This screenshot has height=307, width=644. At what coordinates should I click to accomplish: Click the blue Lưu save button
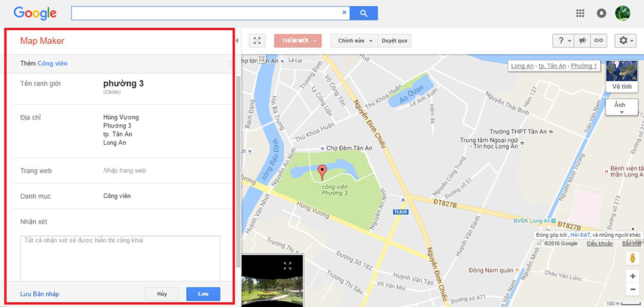pyautogui.click(x=204, y=294)
